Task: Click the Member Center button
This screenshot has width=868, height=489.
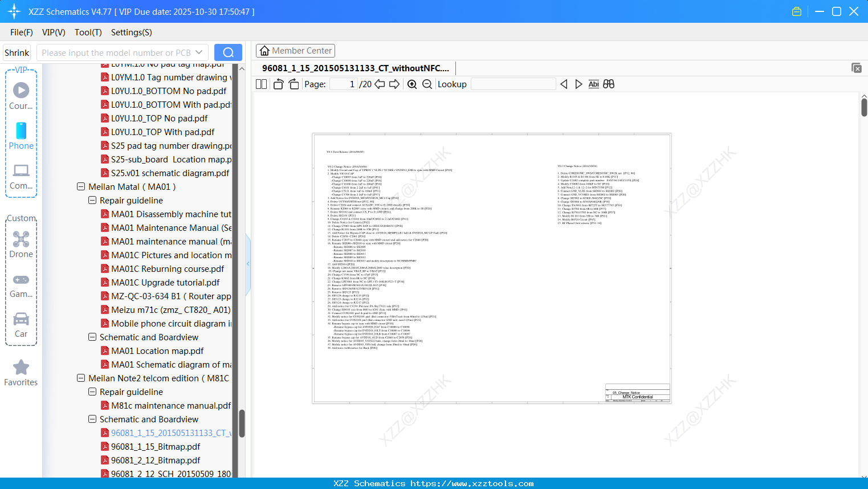Action: [x=295, y=51]
